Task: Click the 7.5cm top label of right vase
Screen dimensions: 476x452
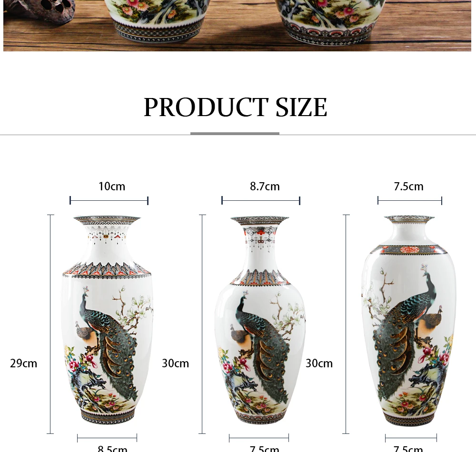Action: click(408, 186)
